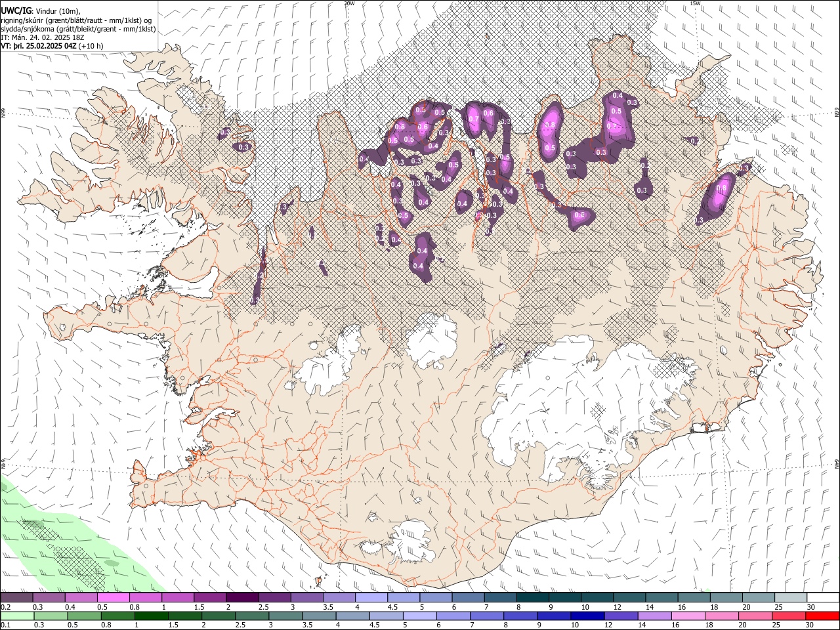Image resolution: width=840 pixels, height=630 pixels.
Task: Click the '0.1' label on rain legend
Action: (5, 625)
